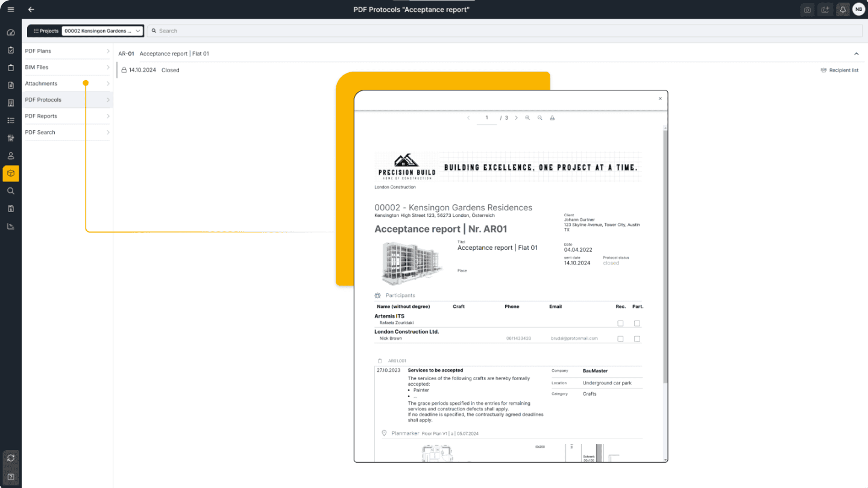
Task: Zoom in on the PDF preview
Action: pyautogui.click(x=527, y=117)
